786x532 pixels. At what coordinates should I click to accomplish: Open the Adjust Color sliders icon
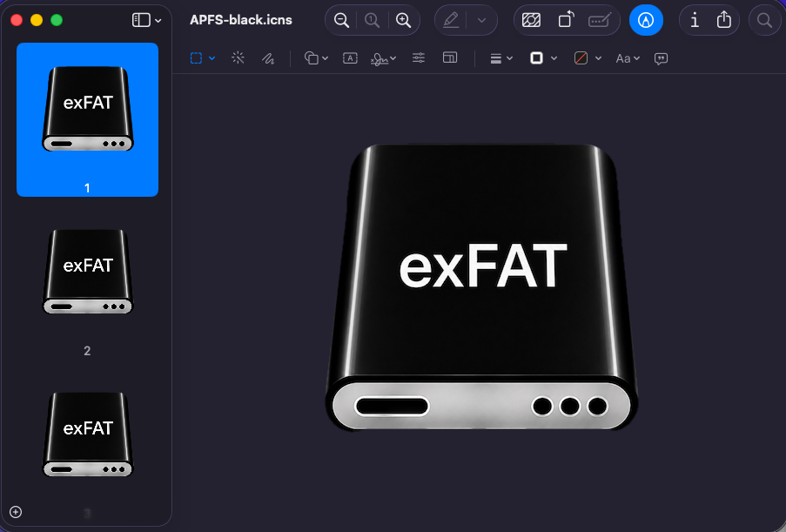tap(419, 58)
